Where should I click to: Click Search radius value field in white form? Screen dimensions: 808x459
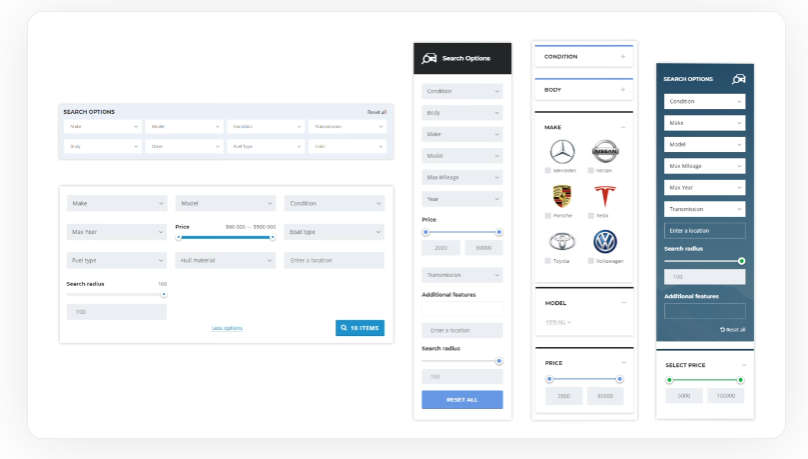[117, 312]
